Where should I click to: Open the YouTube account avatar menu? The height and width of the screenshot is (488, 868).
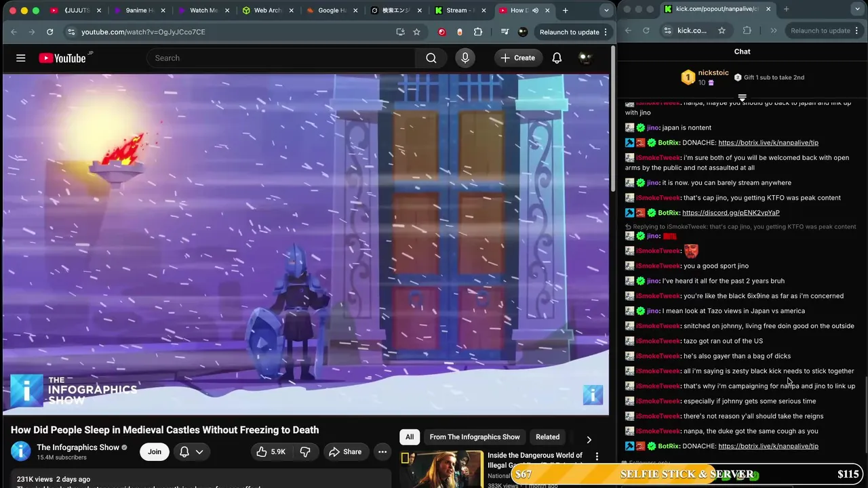point(585,58)
